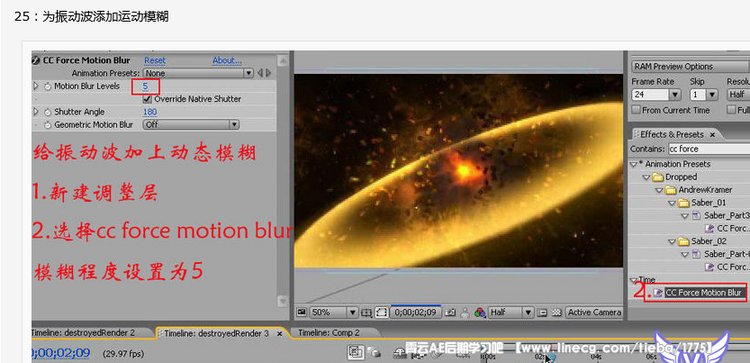This screenshot has width=750, height=363.
Task: Click Motion Blur Levels value 5
Action: [x=145, y=87]
